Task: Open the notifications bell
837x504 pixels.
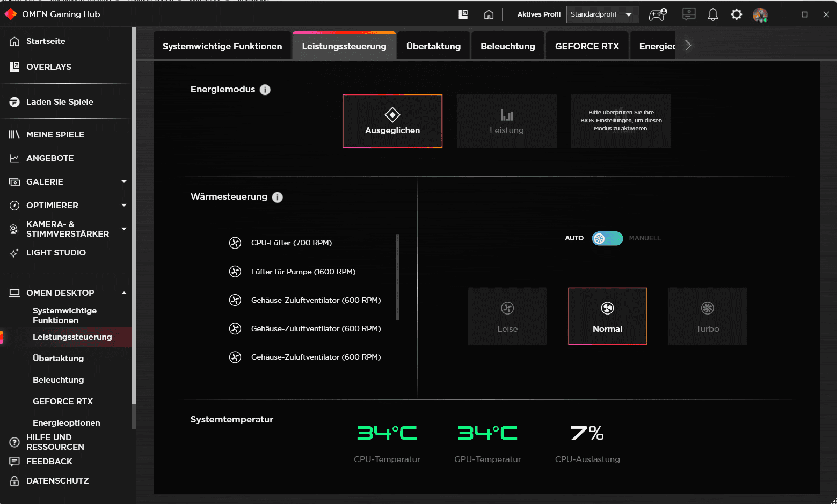Action: point(713,14)
